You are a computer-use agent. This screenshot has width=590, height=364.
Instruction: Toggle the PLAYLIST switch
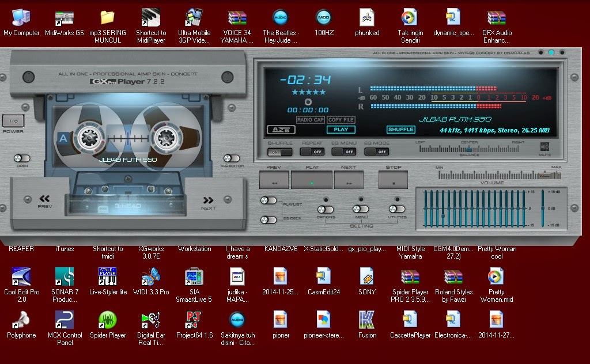click(x=268, y=200)
